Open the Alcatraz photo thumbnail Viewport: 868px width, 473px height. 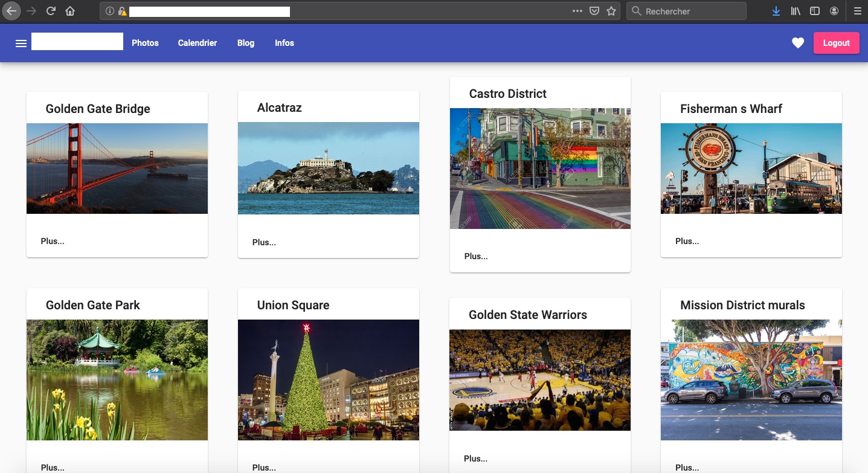tap(328, 169)
